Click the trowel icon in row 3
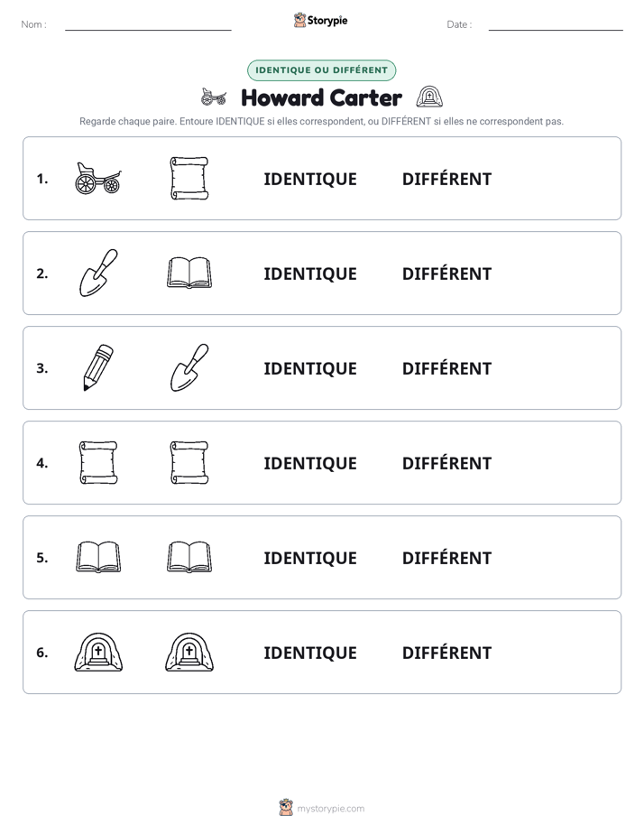Image resolution: width=644 pixels, height=834 pixels. 189,367
